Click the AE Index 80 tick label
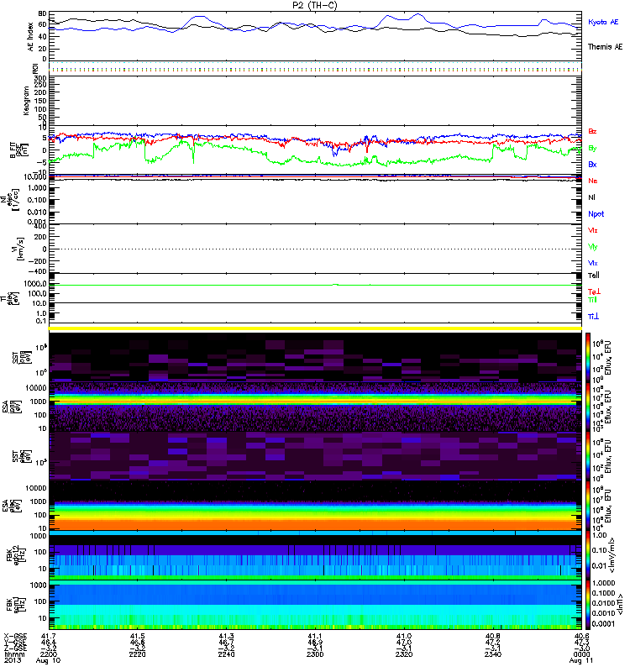The height and width of the screenshot is (672, 630). pos(42,13)
